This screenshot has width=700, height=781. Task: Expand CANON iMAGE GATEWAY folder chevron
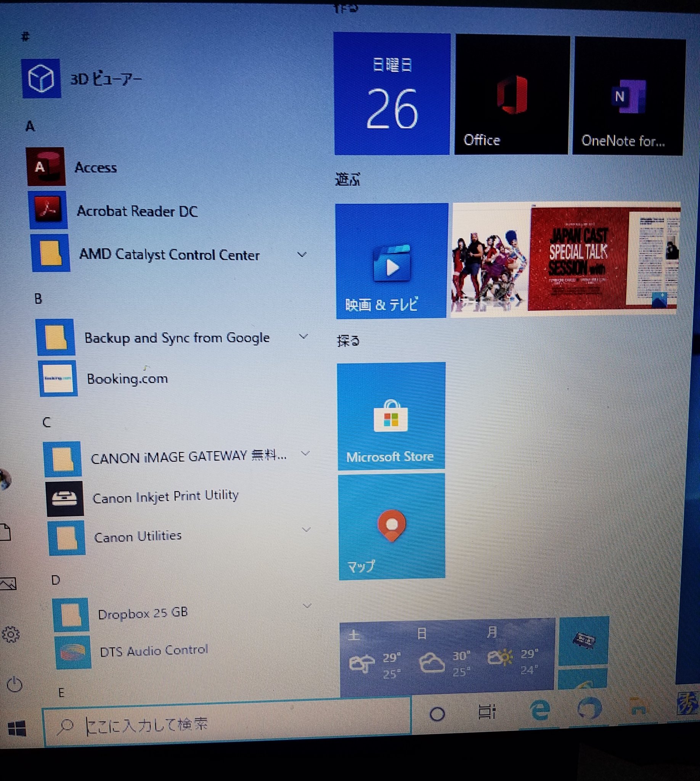tap(305, 453)
